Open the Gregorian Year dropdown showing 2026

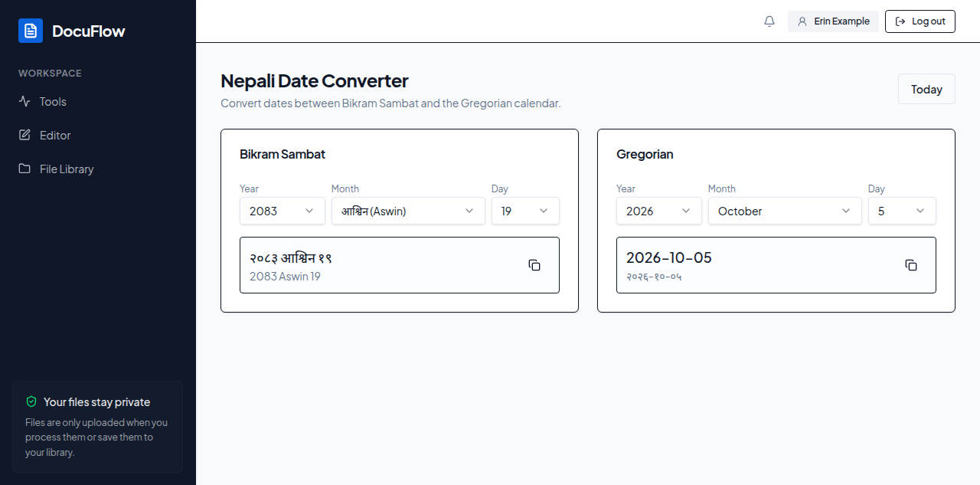pyautogui.click(x=659, y=211)
